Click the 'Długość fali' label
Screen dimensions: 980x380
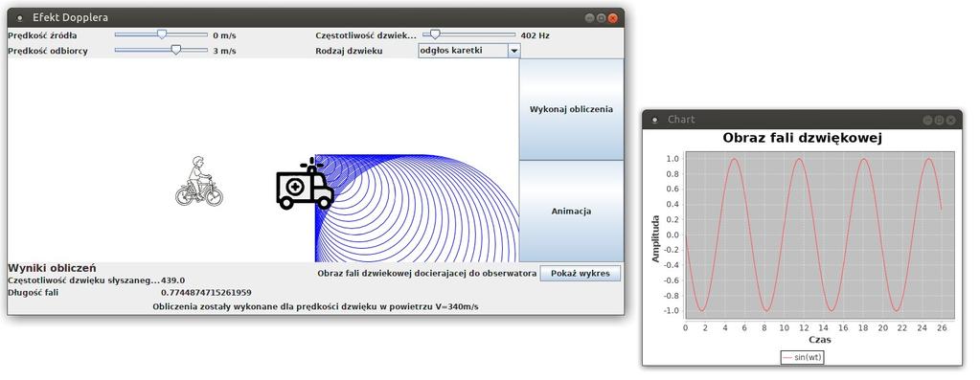tap(34, 292)
